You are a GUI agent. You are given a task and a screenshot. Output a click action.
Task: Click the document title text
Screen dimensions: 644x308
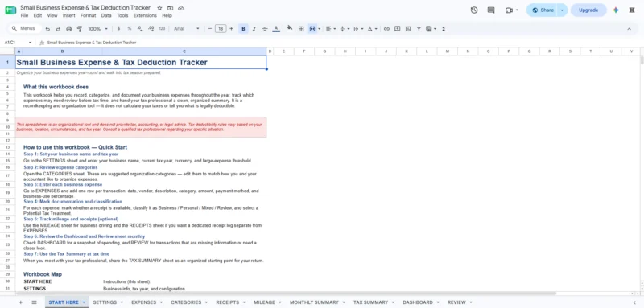(85, 8)
